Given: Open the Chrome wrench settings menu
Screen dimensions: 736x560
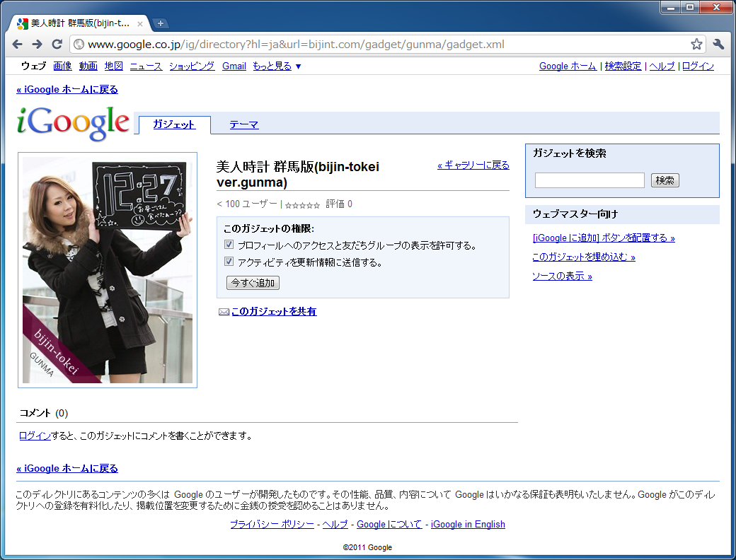Looking at the screenshot, I should click(718, 44).
